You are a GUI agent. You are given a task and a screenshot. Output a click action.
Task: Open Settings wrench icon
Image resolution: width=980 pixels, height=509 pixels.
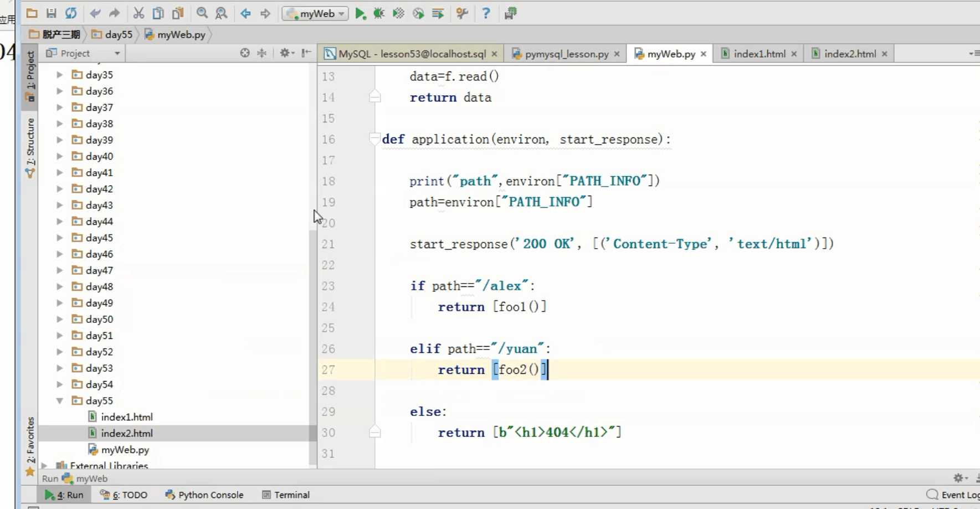point(462,13)
